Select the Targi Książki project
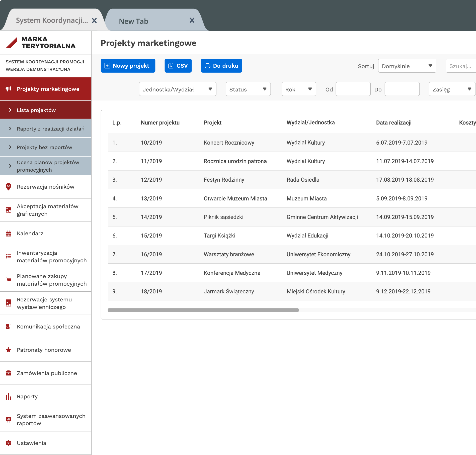The image size is (476, 455). point(292,236)
